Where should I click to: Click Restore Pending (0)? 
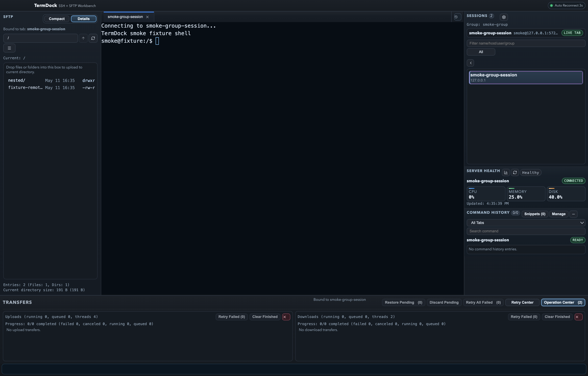[403, 303]
